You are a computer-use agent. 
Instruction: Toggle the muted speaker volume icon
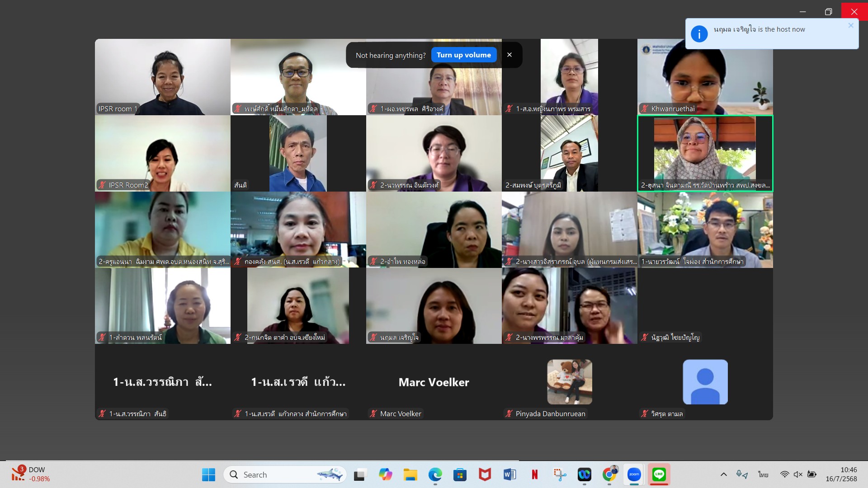(798, 474)
